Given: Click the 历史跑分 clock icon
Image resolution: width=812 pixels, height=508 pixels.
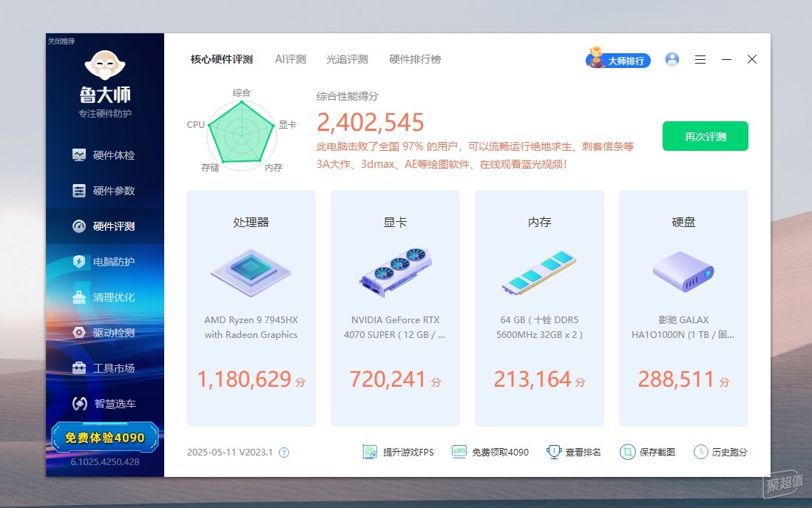Looking at the screenshot, I should (x=700, y=452).
